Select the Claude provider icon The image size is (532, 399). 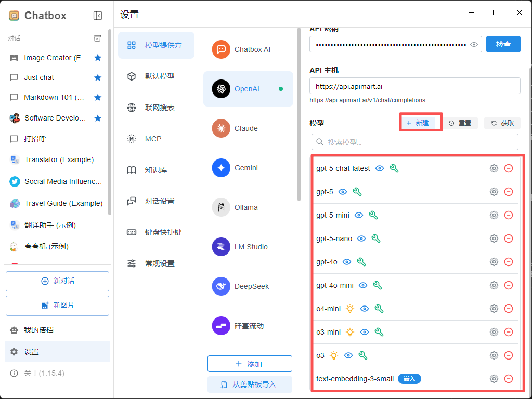[221, 128]
